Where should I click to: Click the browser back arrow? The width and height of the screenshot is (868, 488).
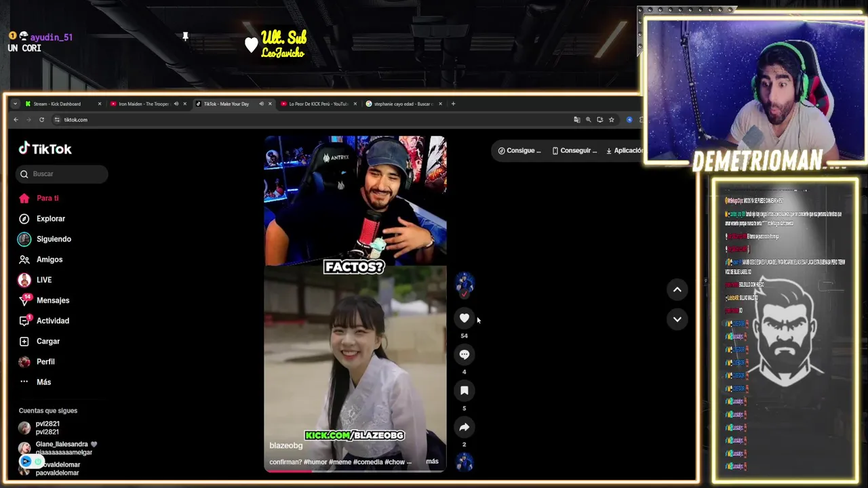click(16, 119)
